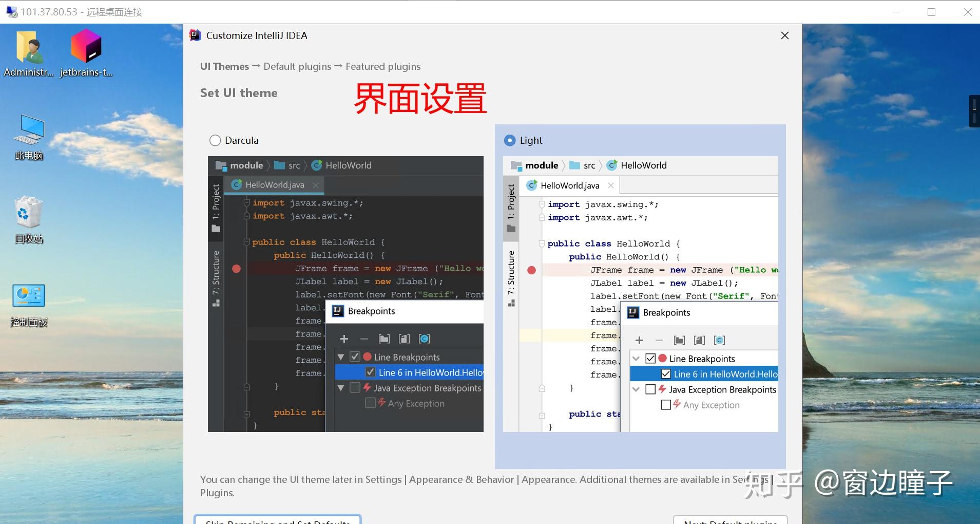Select the Light theme radio button
980x524 pixels.
click(x=510, y=140)
